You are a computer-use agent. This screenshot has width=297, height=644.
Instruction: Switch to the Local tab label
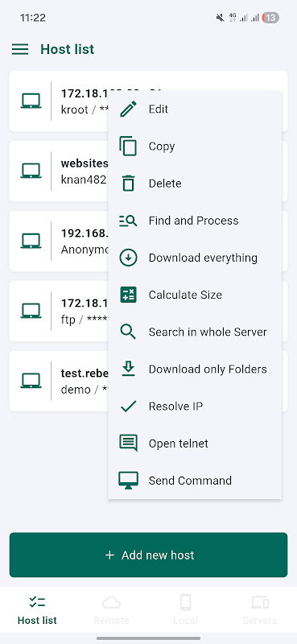click(x=185, y=620)
